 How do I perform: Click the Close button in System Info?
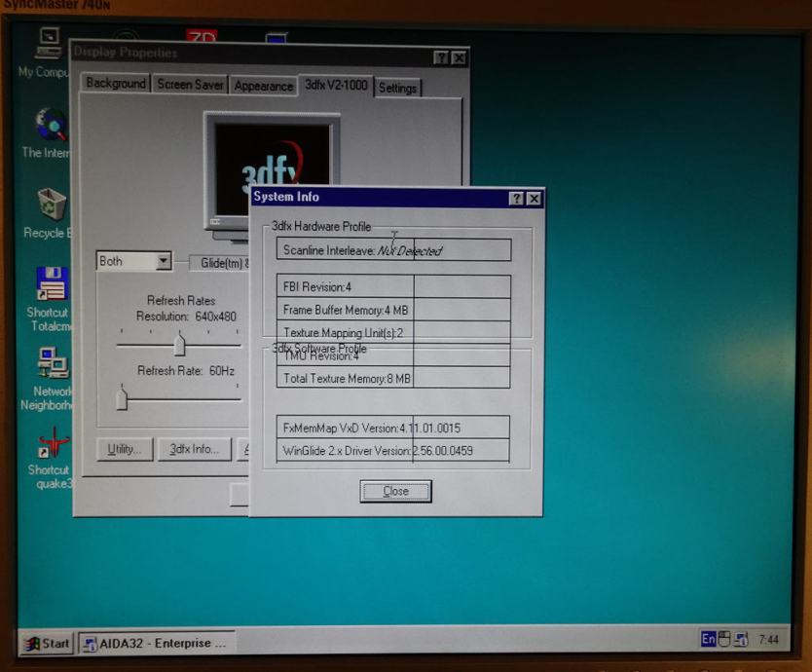pos(395,491)
